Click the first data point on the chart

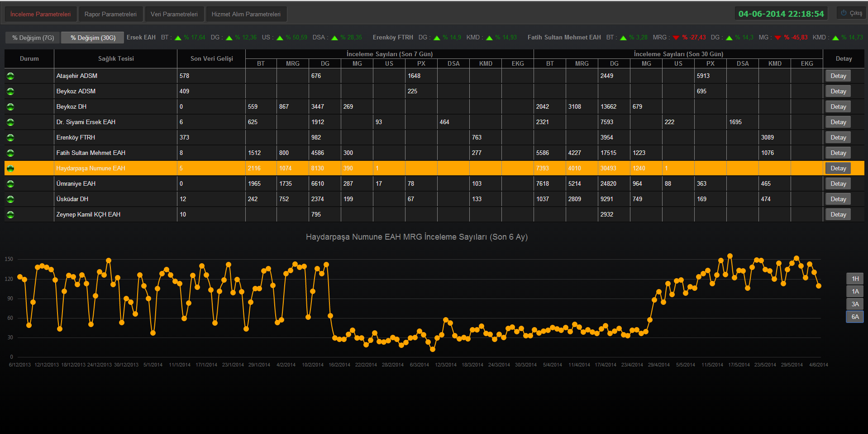tap(20, 277)
